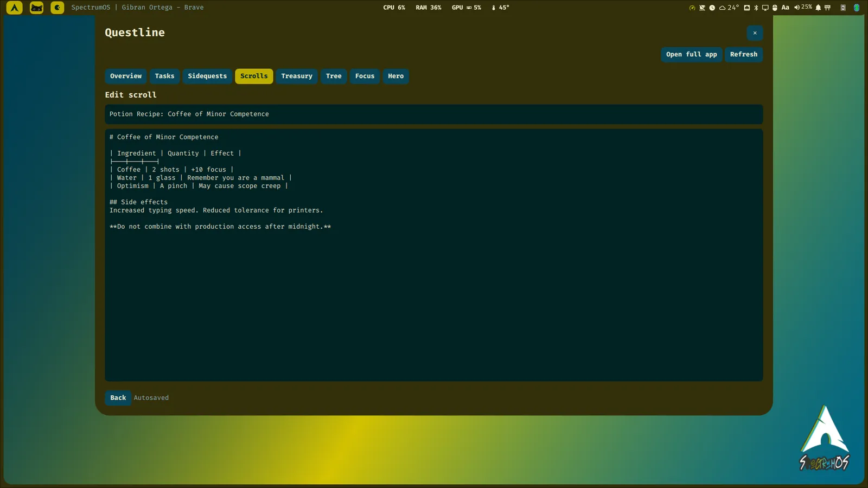
Task: Click the 'Autosaved' status text
Action: (x=151, y=398)
